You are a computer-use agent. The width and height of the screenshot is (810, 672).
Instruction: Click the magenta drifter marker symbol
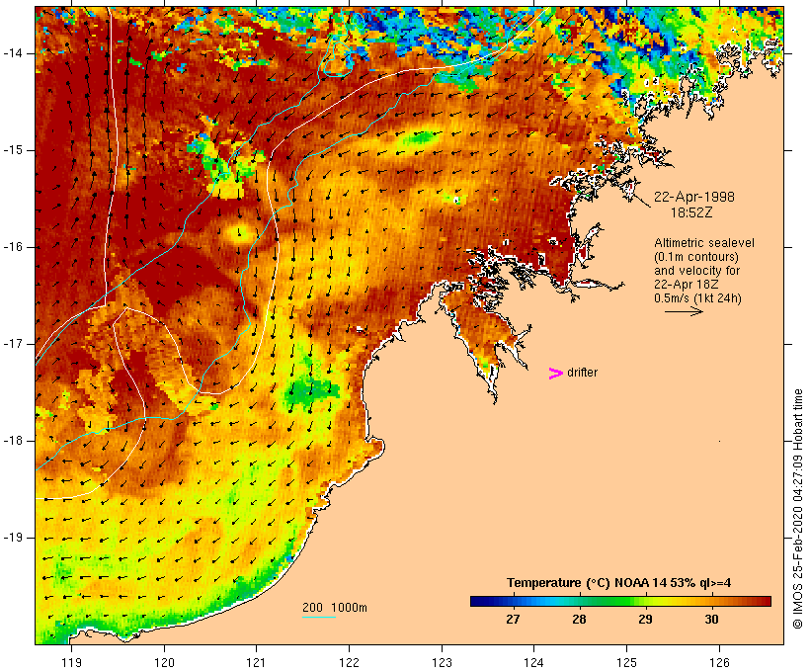click(555, 374)
